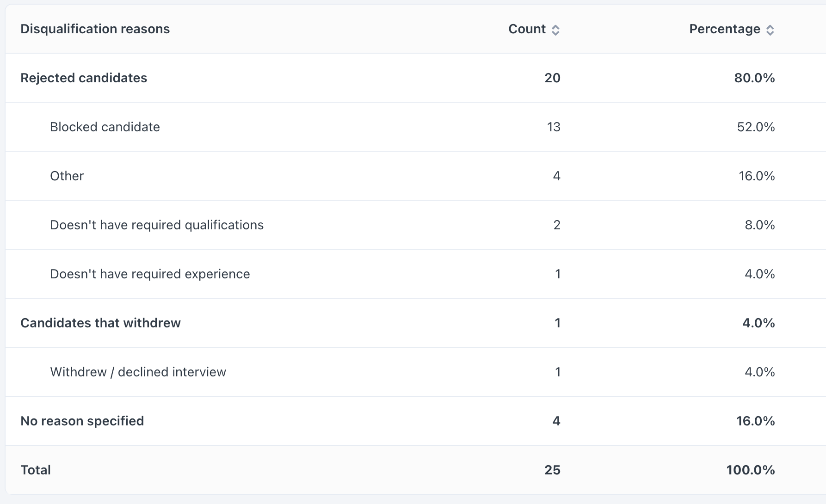
Task: Open Doesn't have required qualifications row
Action: [157, 225]
